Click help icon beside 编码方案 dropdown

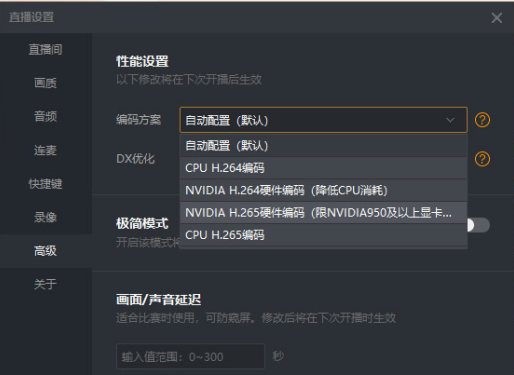tap(482, 120)
